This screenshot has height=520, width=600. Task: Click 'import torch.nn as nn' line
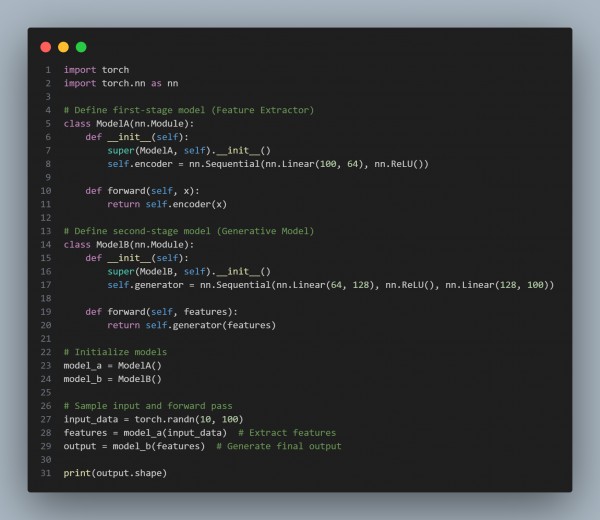121,83
